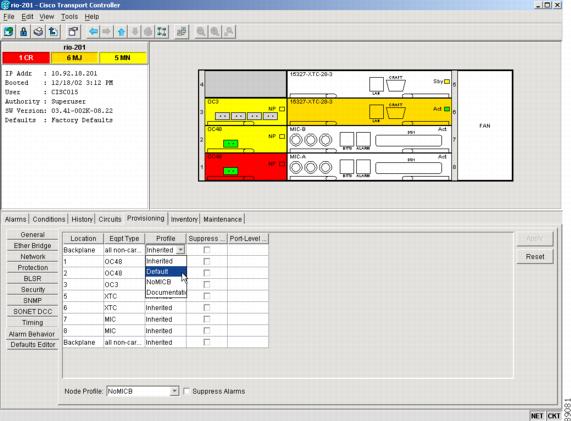This screenshot has height=421, width=571.
Task: Click the Go to Network View icon
Action: (162, 32)
